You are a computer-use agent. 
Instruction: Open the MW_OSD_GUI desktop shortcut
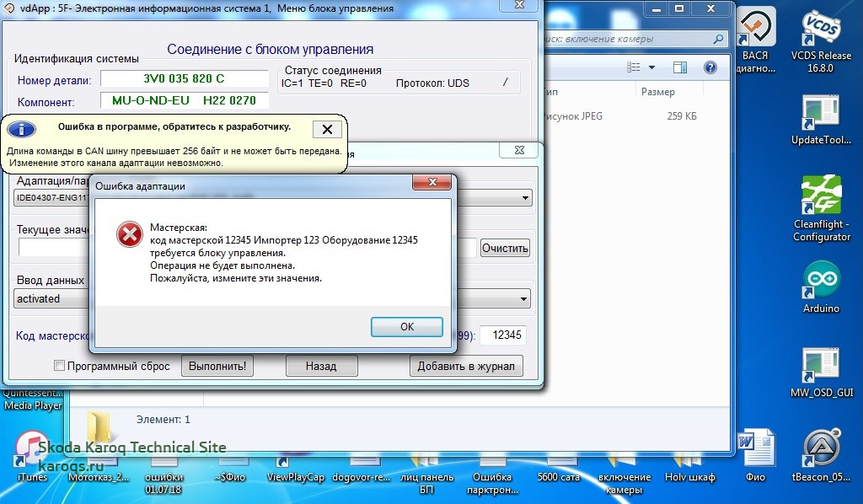point(822,371)
